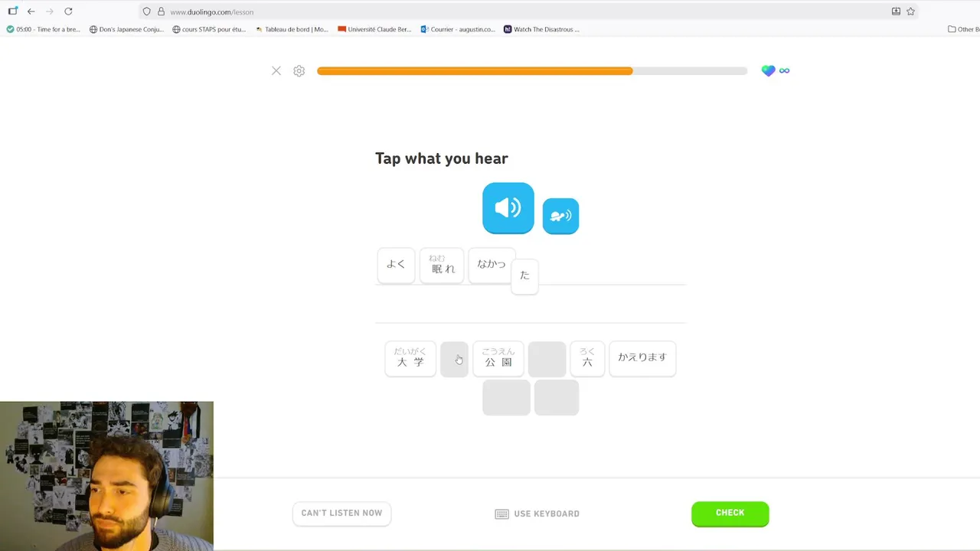Go forward in browser history
Image resolution: width=980 pixels, height=551 pixels.
tap(49, 11)
